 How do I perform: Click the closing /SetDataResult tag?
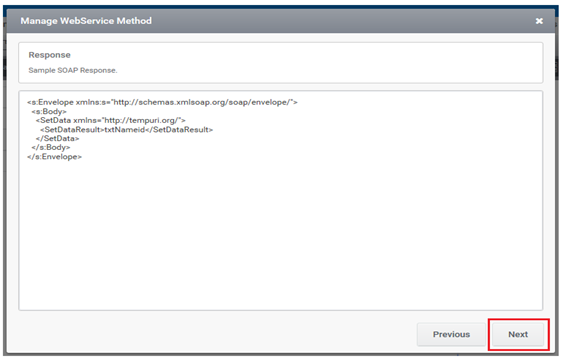tap(179, 130)
